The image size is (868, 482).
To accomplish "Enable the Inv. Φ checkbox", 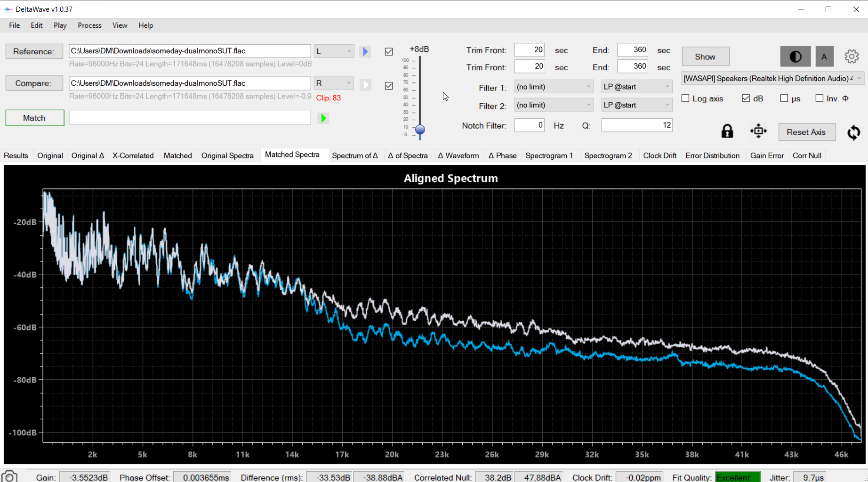I will (x=820, y=98).
